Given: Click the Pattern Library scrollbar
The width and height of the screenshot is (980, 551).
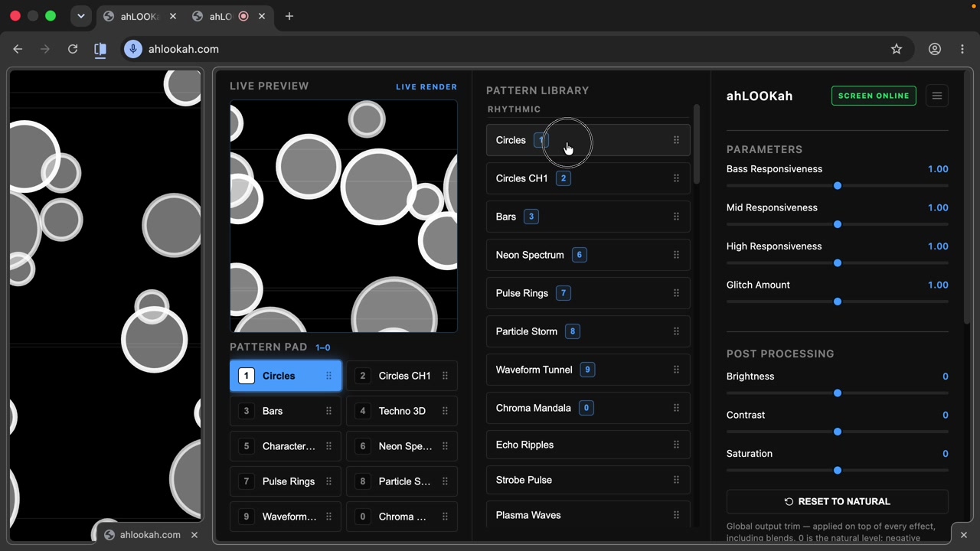Looking at the screenshot, I should [x=696, y=145].
